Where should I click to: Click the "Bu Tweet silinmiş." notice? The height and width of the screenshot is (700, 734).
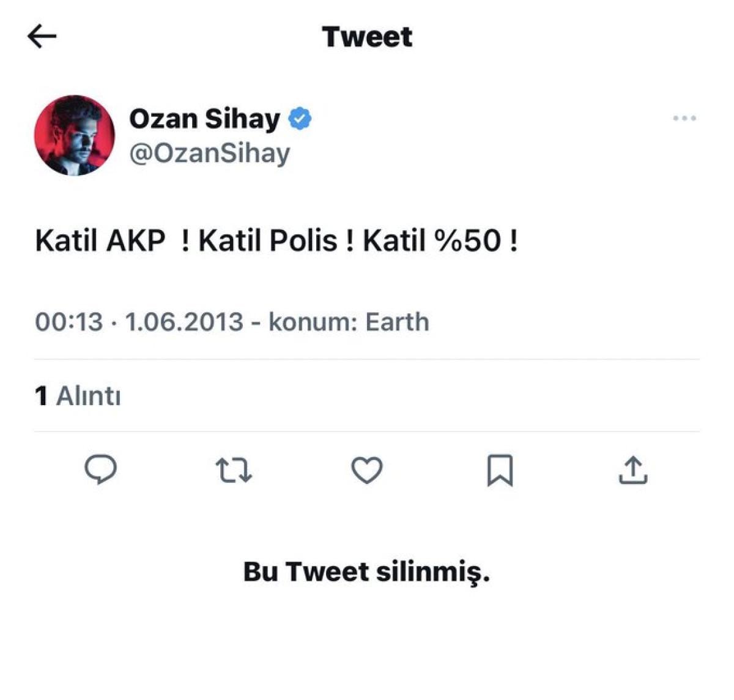tap(366, 572)
